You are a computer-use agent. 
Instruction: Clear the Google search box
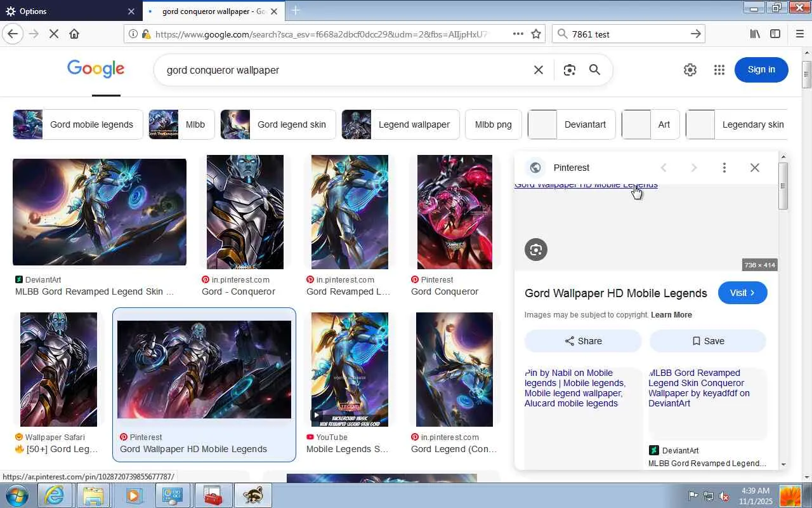(539, 70)
